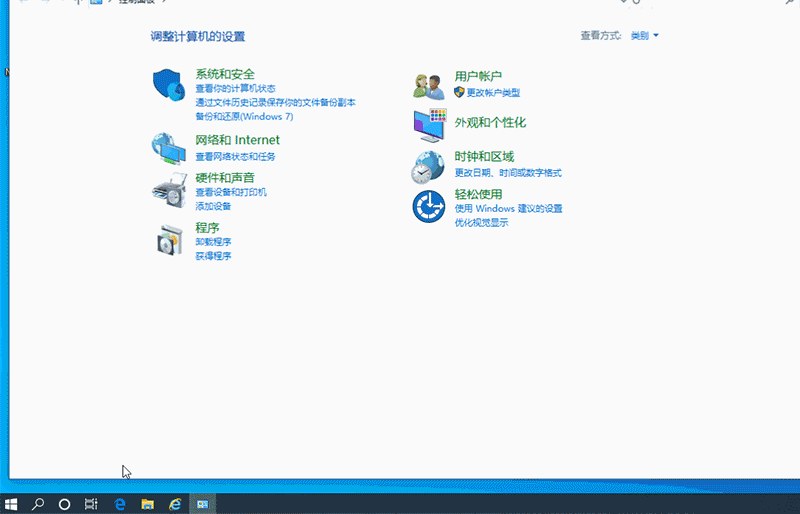Screen dimensions: 800x514
Task: Click the 轻松使用 accessibility icon
Action: point(429,207)
